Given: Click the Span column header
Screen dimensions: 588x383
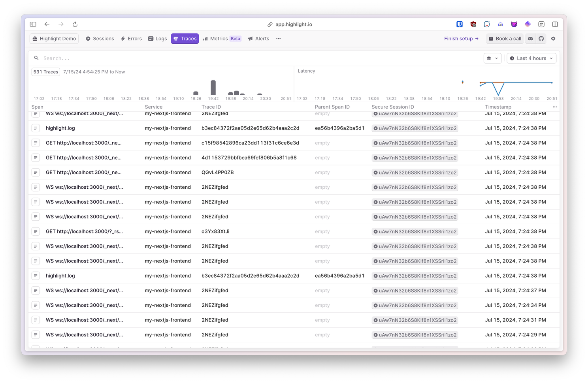Looking at the screenshot, I should (x=38, y=107).
